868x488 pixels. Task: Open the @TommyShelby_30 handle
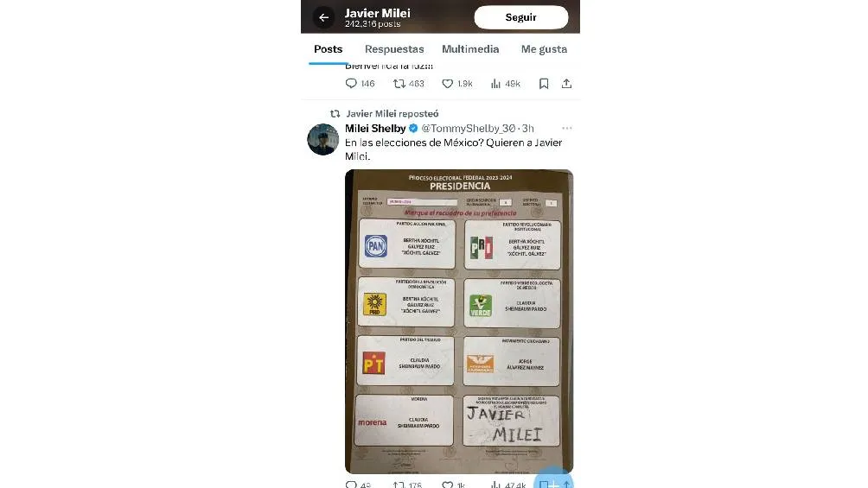pyautogui.click(x=469, y=129)
